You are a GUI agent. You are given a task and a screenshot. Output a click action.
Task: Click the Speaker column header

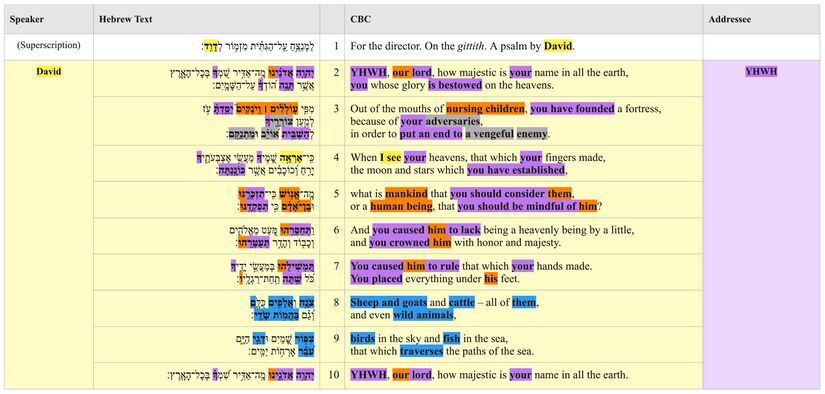coord(48,19)
